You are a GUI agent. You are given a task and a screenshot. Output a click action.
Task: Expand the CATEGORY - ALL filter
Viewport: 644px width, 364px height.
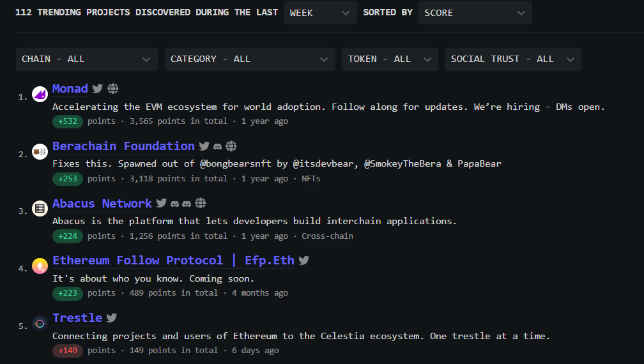250,59
